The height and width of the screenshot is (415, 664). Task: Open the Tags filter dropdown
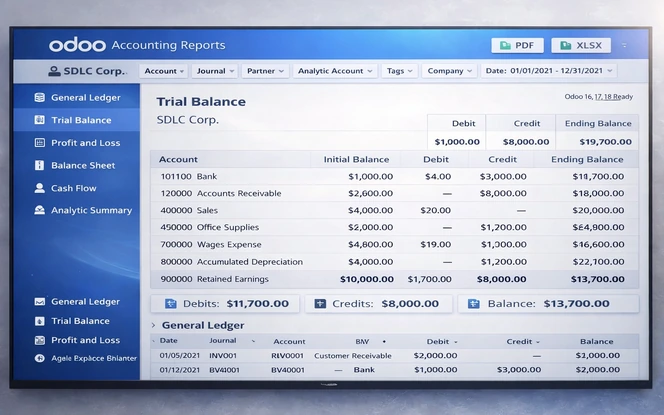pos(399,71)
